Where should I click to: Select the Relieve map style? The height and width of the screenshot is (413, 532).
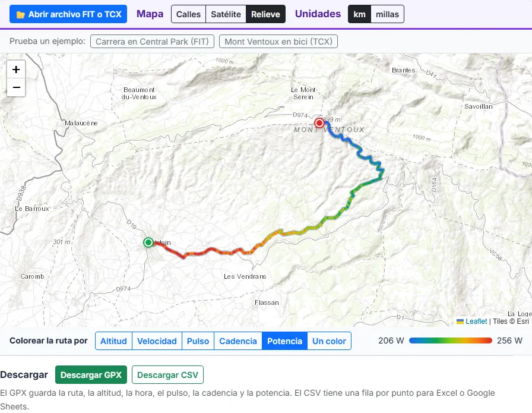point(265,14)
